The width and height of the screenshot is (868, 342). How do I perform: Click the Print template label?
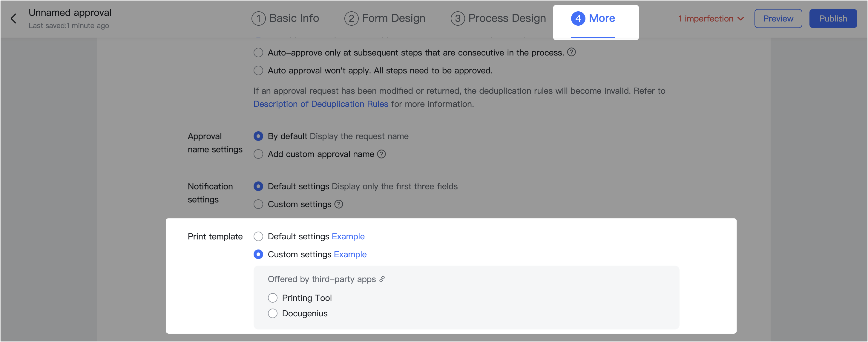[x=215, y=236]
